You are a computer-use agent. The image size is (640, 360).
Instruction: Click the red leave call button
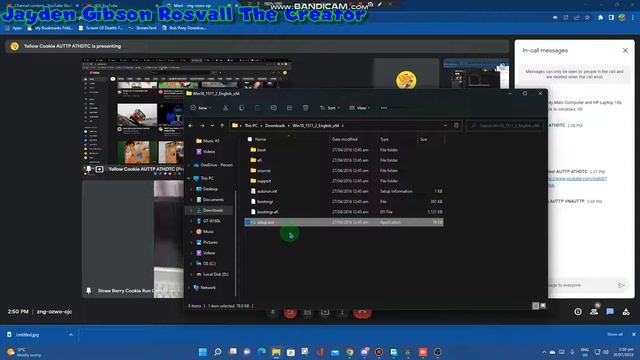coord(362,312)
